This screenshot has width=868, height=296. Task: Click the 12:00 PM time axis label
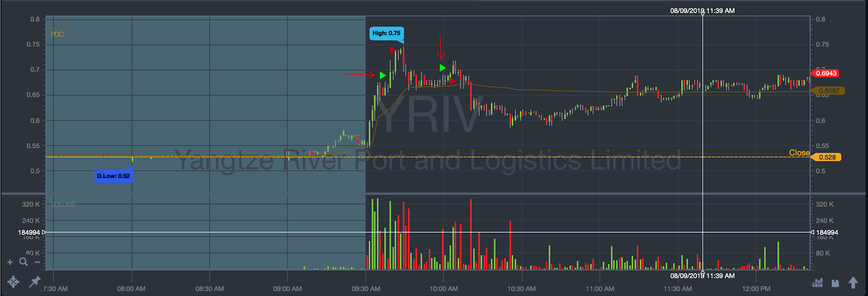click(756, 289)
